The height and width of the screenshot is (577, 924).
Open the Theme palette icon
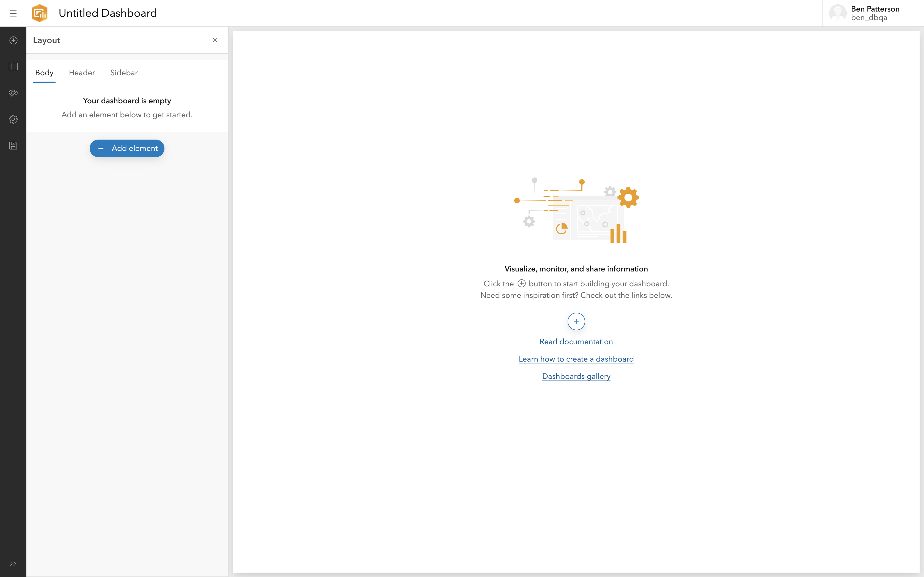pos(13,93)
